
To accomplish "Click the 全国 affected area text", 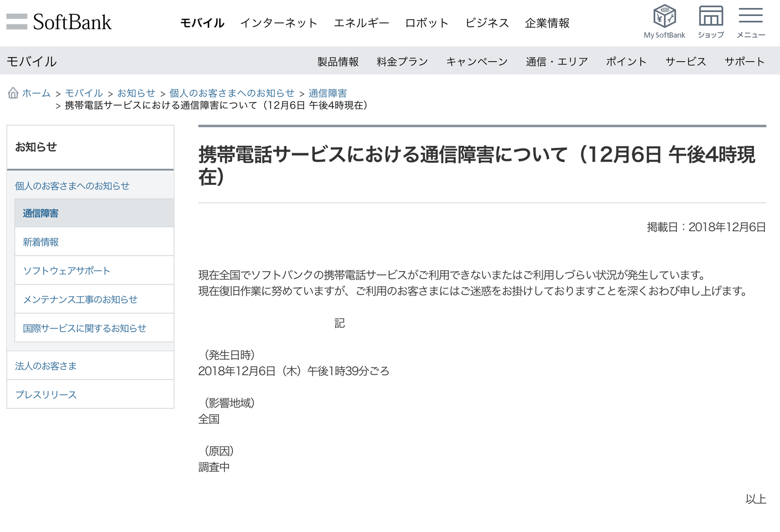I will point(209,419).
